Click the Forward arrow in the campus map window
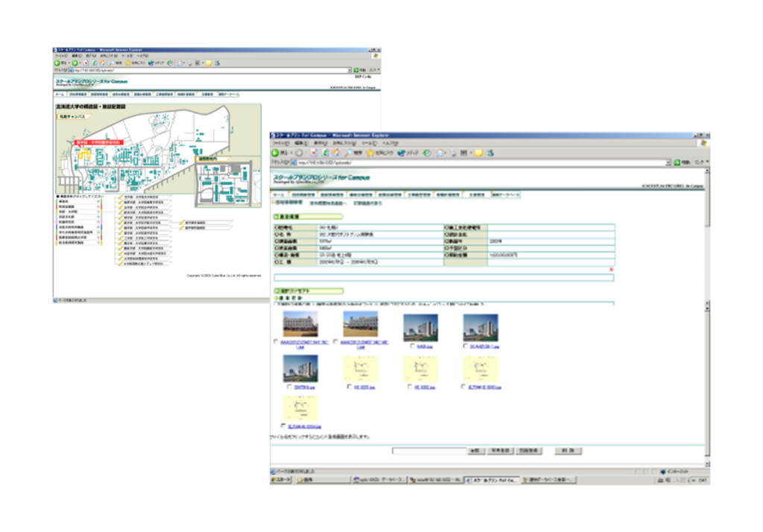The width and height of the screenshot is (763, 532). (75, 63)
